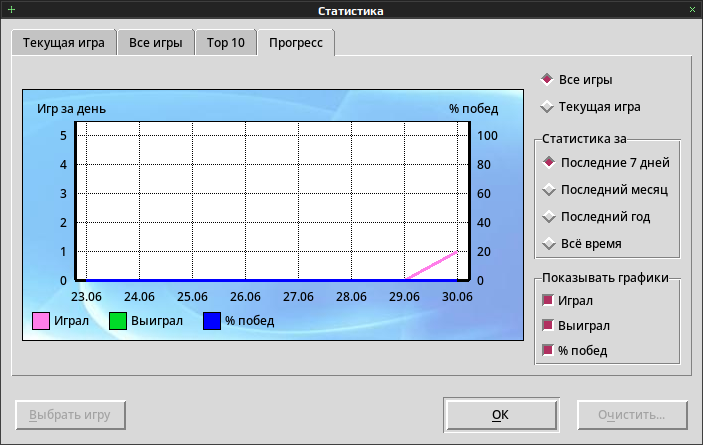This screenshot has width=703, height=445.
Task: Open the Top 10 tab
Action: [226, 43]
